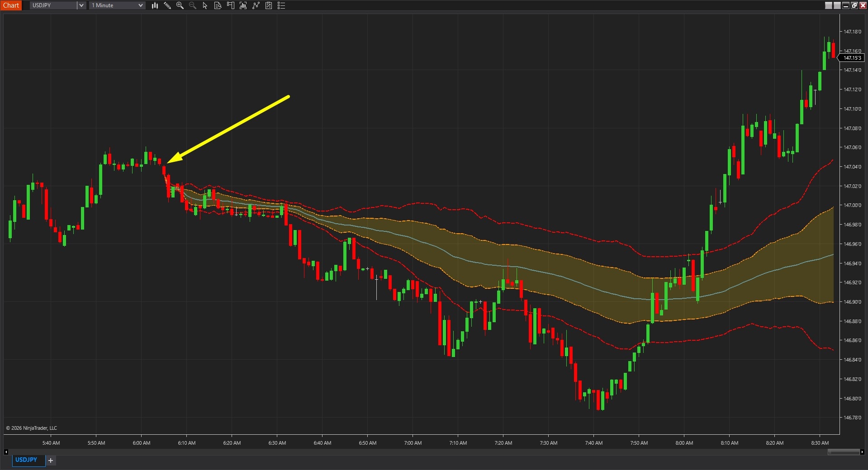Image resolution: width=868 pixels, height=470 pixels.
Task: Click the zoom in magnifier
Action: 180,5
